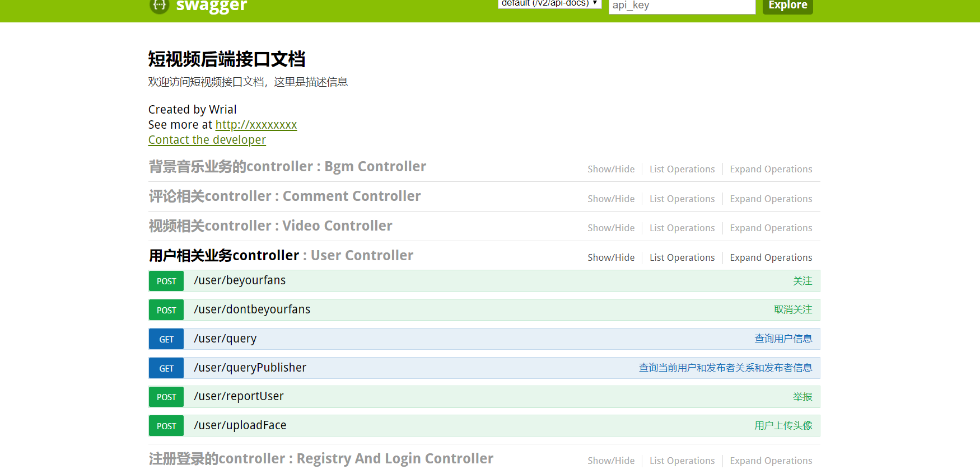Click POST badge for /user/dontbeyourfans

166,310
